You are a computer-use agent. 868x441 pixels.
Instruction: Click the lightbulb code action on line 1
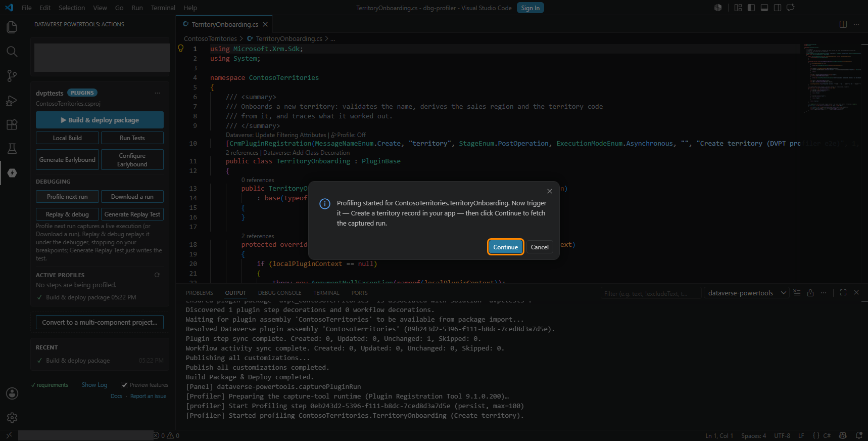[x=181, y=49]
